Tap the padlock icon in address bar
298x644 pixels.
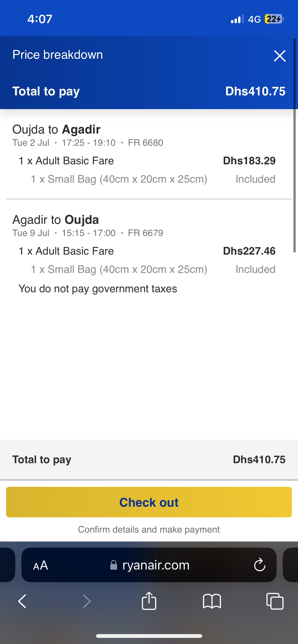pyautogui.click(x=114, y=565)
